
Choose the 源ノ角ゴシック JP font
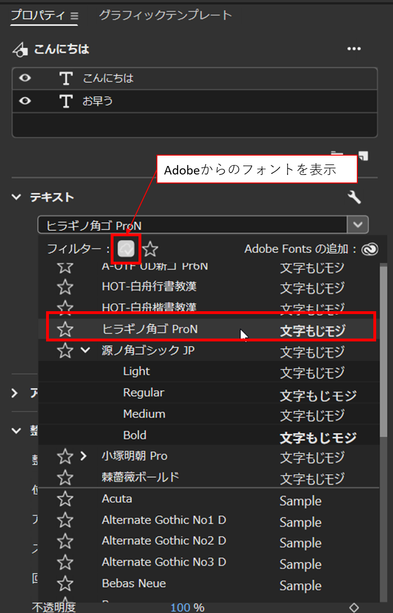[x=148, y=350]
